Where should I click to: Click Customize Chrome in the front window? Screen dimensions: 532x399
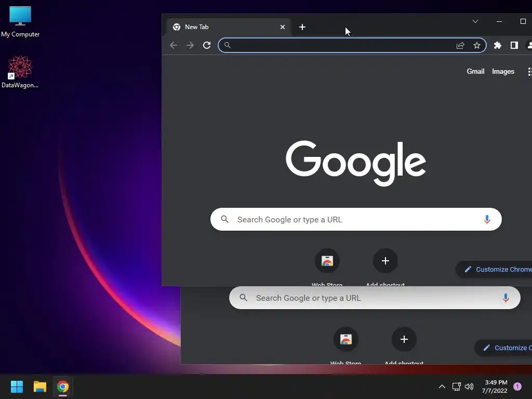point(494,270)
